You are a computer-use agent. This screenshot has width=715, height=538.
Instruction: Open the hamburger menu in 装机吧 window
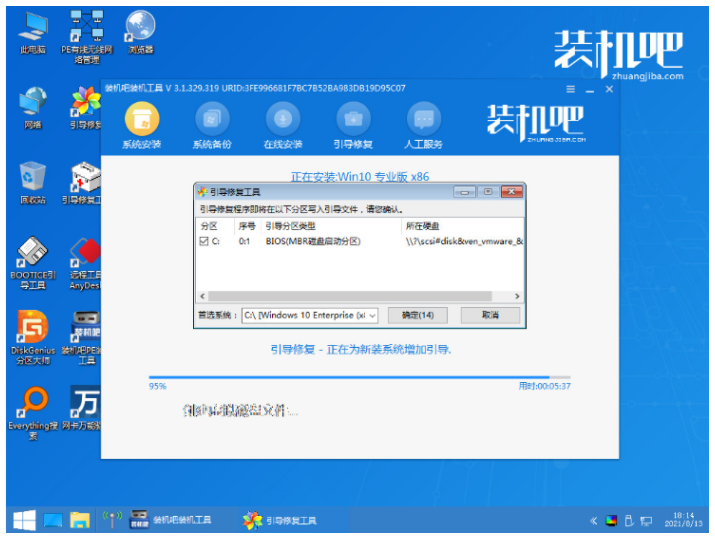pyautogui.click(x=570, y=89)
